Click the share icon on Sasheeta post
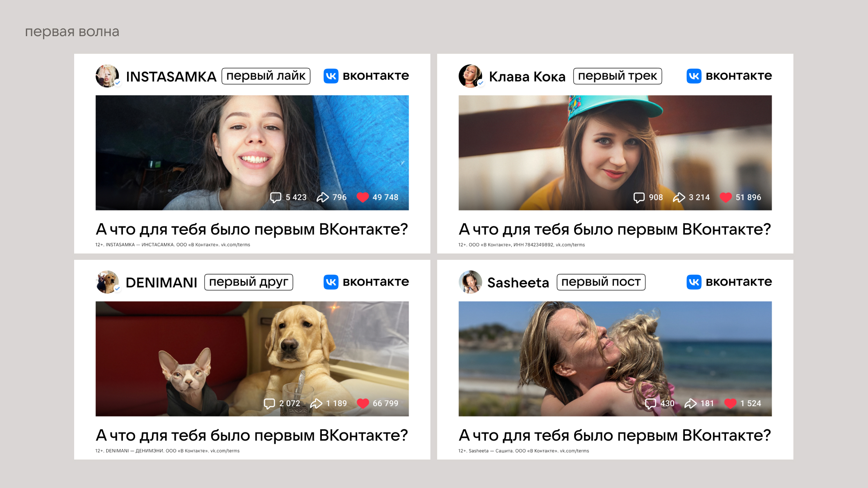Image resolution: width=868 pixels, height=488 pixels. (x=690, y=404)
